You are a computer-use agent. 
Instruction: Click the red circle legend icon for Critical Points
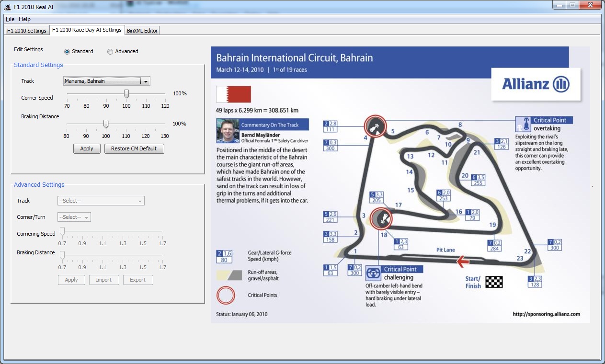pos(226,296)
